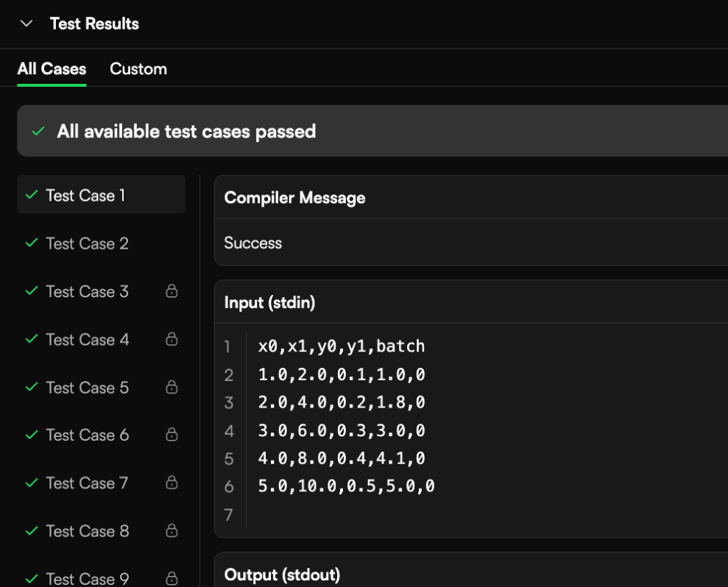Click the lock icon on Test Case 8
The height and width of the screenshot is (587, 728).
click(172, 531)
